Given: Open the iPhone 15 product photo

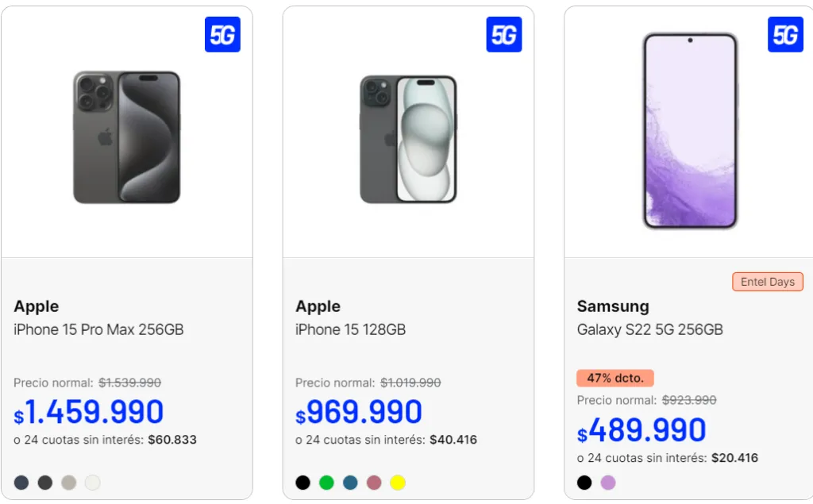Looking at the screenshot, I should coord(408,139).
